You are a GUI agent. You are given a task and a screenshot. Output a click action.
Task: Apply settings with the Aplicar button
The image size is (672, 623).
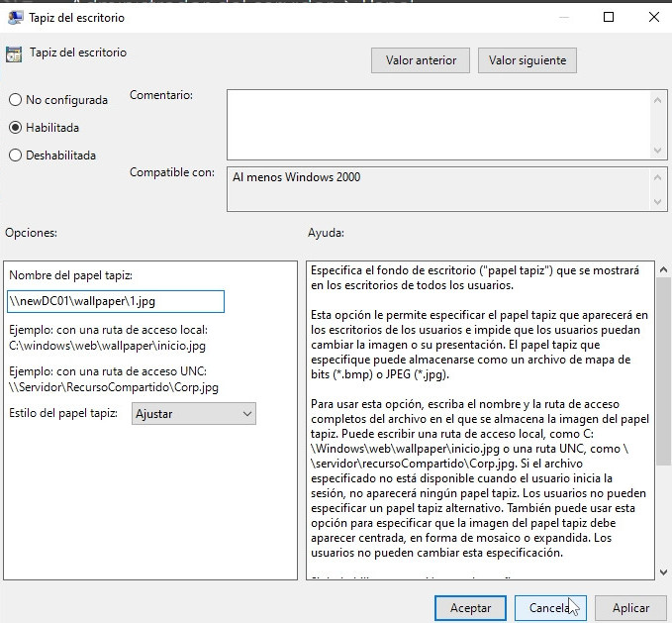630,607
